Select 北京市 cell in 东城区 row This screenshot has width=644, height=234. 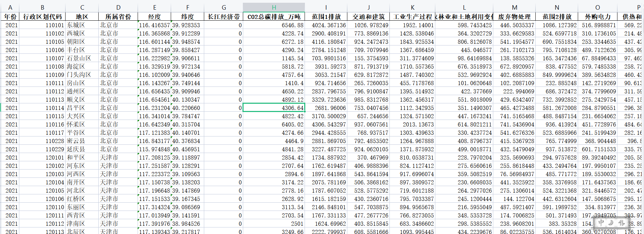click(118, 25)
